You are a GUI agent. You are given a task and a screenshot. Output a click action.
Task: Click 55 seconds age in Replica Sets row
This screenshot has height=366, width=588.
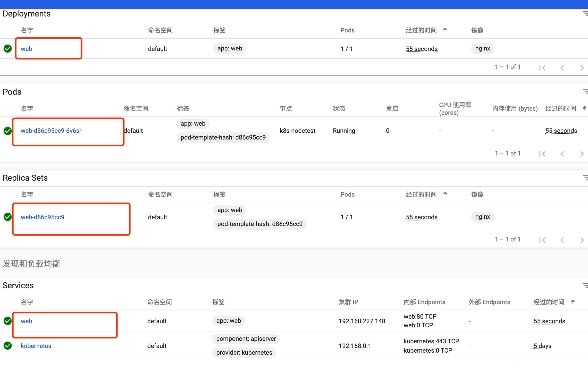[x=422, y=217]
